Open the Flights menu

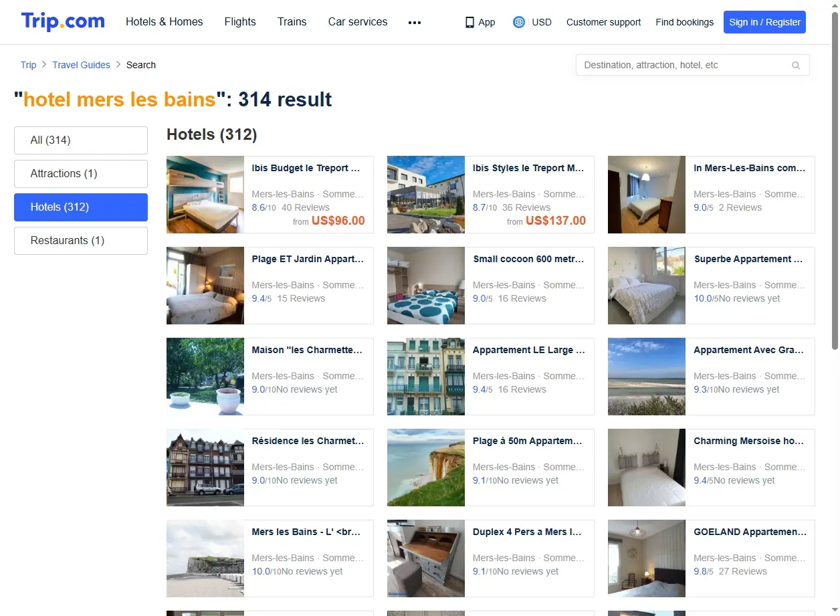pos(240,22)
